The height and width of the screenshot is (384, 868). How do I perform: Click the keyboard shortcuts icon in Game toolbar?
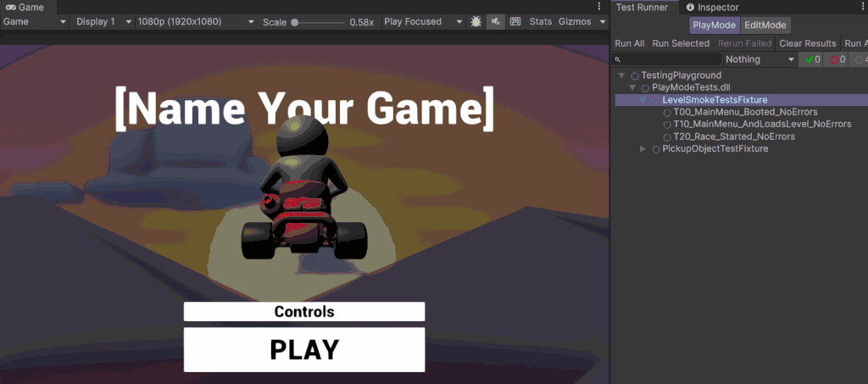click(515, 21)
